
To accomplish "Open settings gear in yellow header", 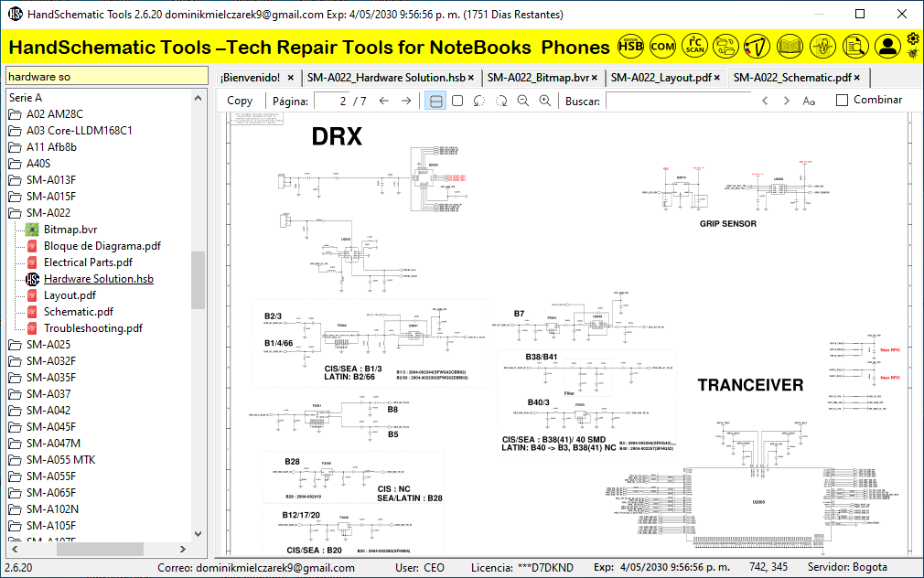I will (x=913, y=39).
